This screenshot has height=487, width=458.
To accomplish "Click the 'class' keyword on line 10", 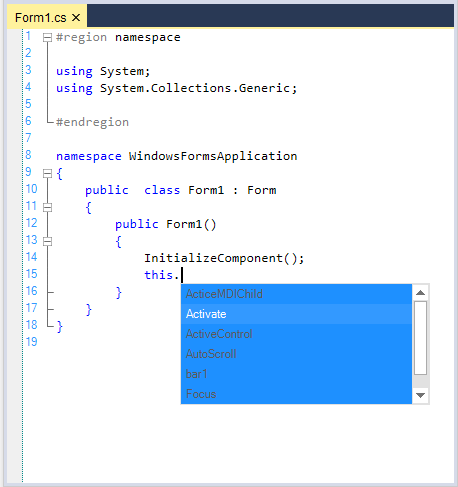I will point(162,190).
